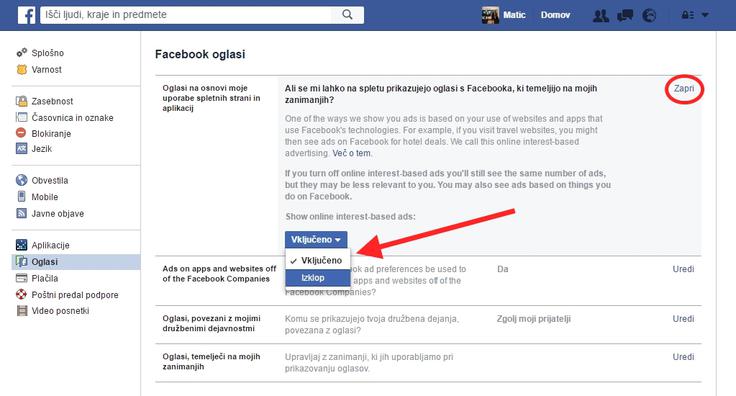Image resolution: width=736 pixels, height=396 pixels.
Task: Click the Jezik language icon
Action: pyautogui.click(x=22, y=149)
